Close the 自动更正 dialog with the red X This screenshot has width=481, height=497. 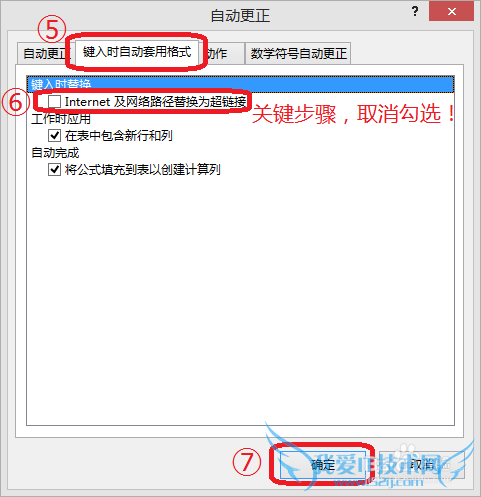[x=451, y=11]
